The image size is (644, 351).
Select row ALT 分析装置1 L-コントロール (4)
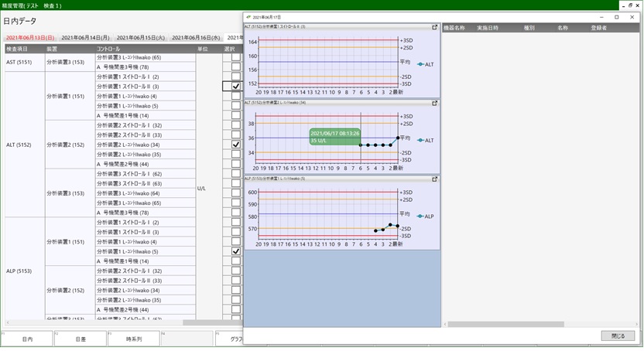pos(146,96)
